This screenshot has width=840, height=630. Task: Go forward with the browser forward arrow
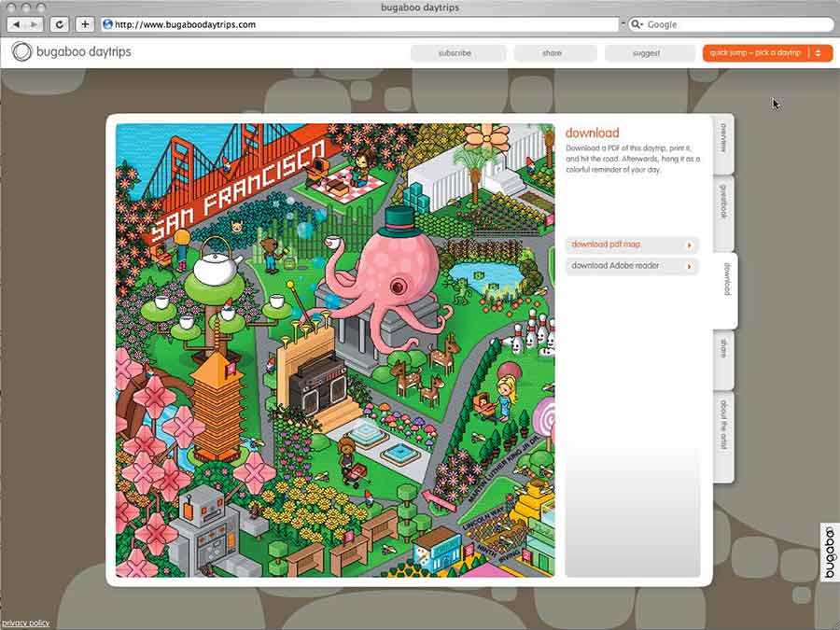35,24
